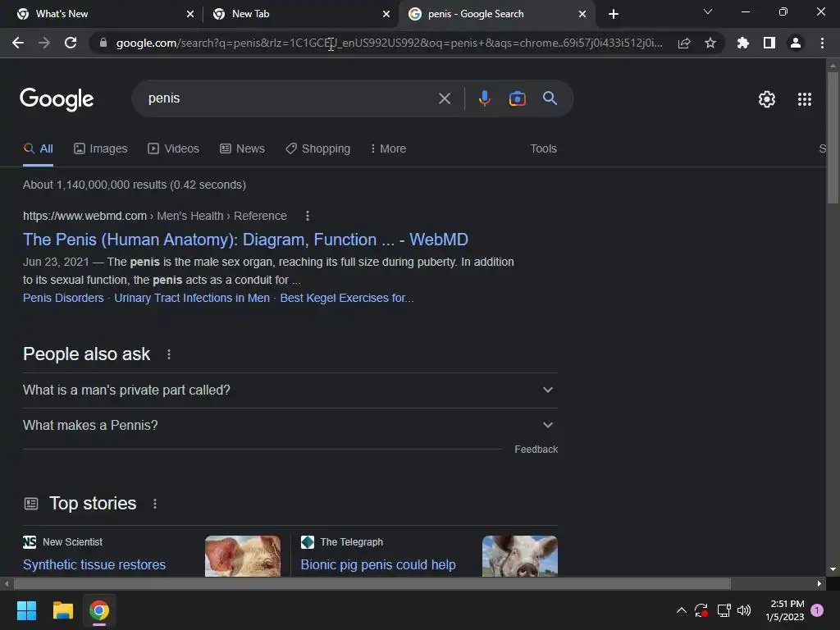Open the More search filters menu
Screen dimensions: 840x630
[388, 148]
